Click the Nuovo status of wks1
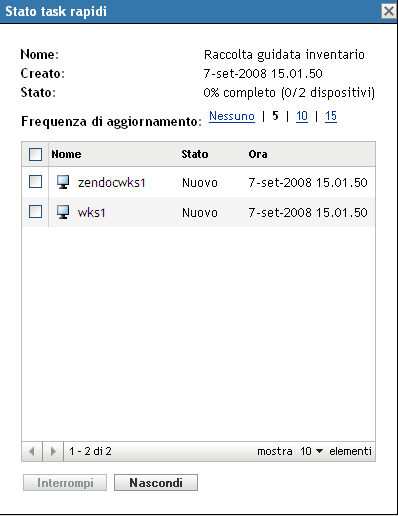Screen dimensions: 398x516 click(x=200, y=212)
